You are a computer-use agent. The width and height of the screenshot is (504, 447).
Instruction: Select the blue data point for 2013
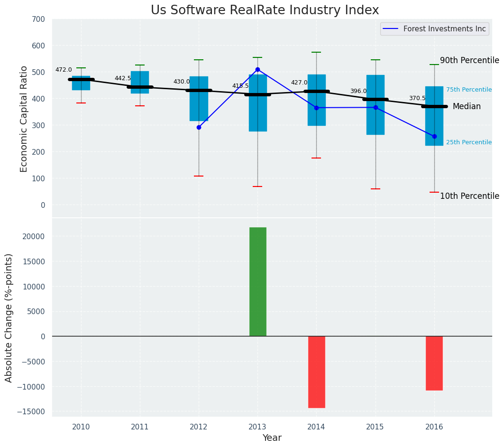[257, 69]
